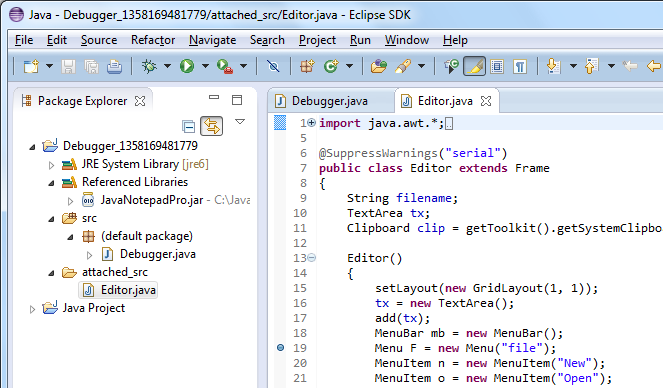Screen dimensions: 663x388
Task: Open the New wizard dropdown arrow
Action: pyautogui.click(x=49, y=66)
